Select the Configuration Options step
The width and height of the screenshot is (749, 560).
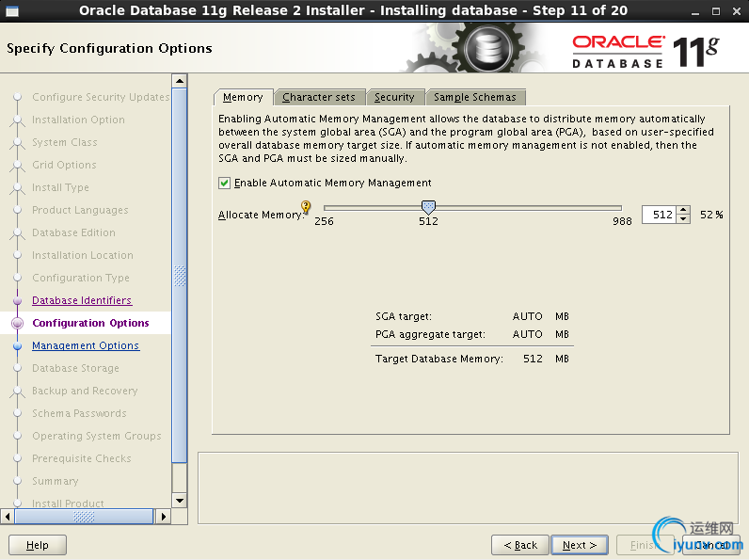[x=90, y=323]
